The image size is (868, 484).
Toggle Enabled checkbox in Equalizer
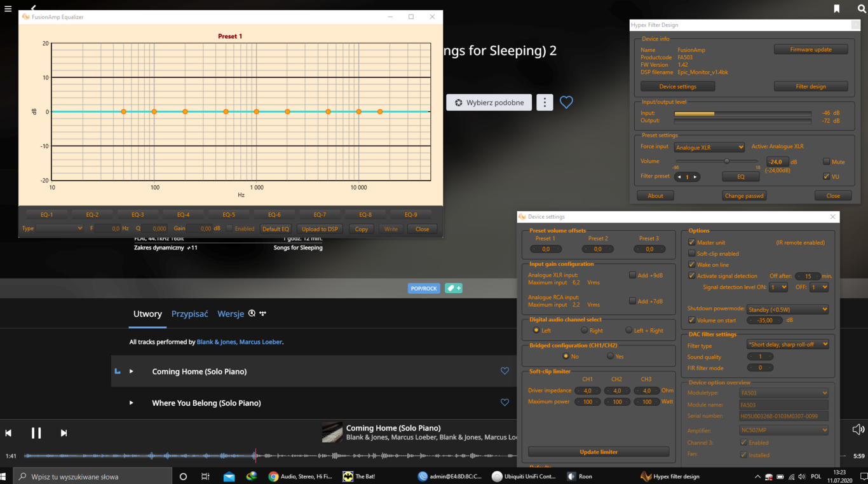pos(230,228)
